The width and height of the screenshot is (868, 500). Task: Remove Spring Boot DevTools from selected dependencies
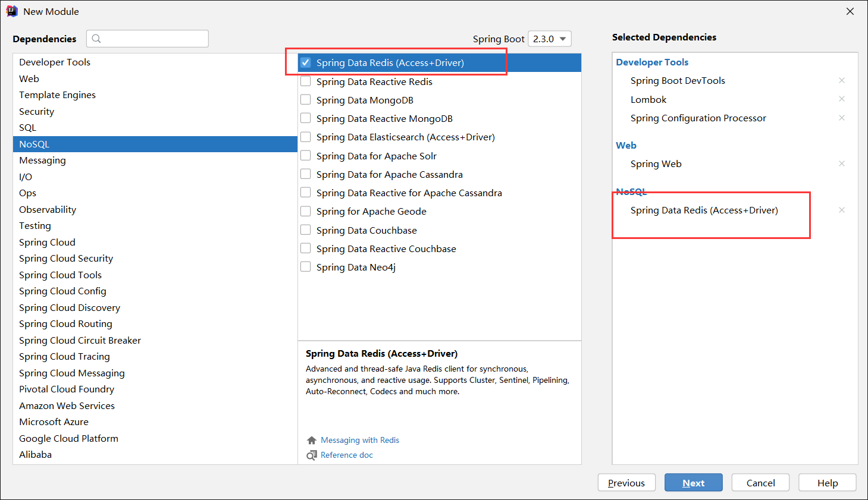(x=842, y=80)
